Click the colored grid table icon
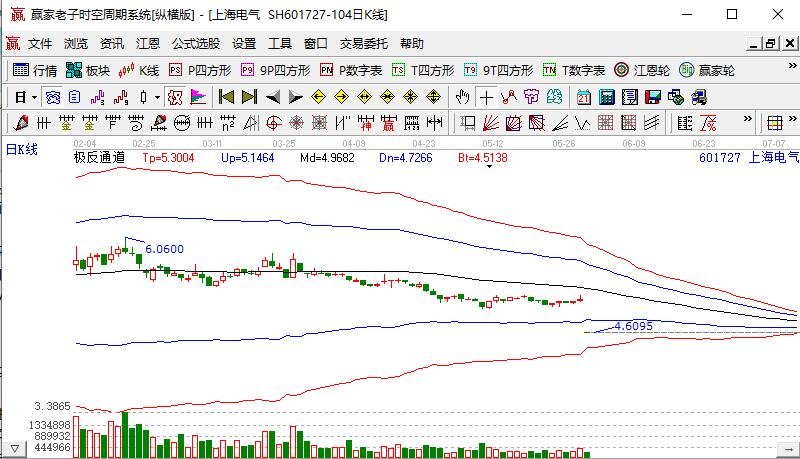The height and width of the screenshot is (459, 800). pos(775,123)
